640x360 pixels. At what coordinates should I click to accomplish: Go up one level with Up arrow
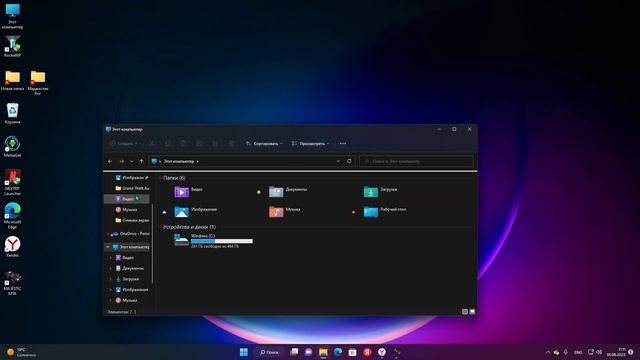pos(141,161)
